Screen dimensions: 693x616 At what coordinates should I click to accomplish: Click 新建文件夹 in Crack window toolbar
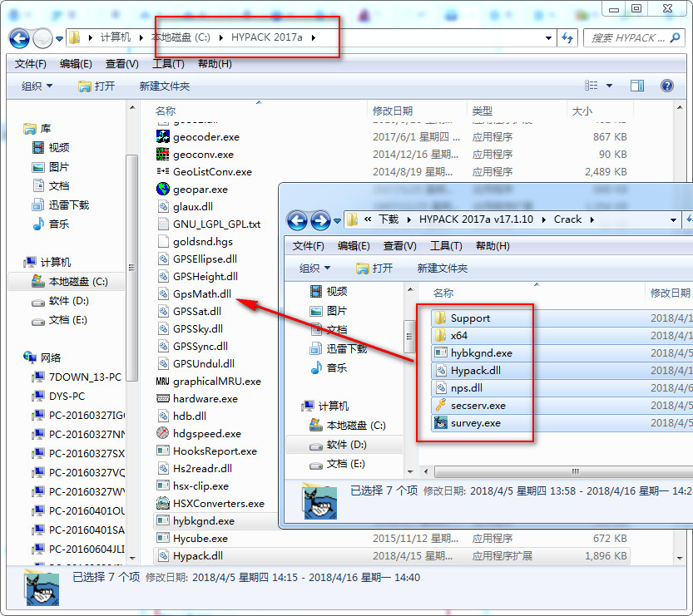click(x=442, y=268)
